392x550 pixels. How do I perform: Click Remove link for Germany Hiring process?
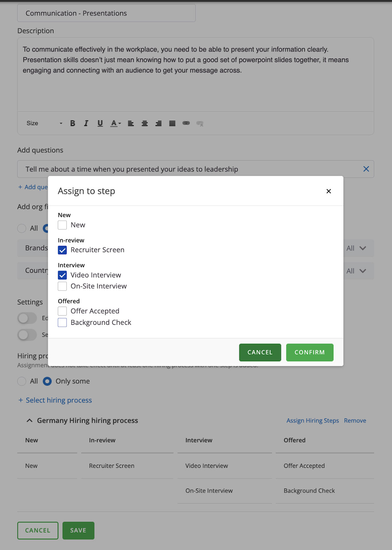pos(355,421)
